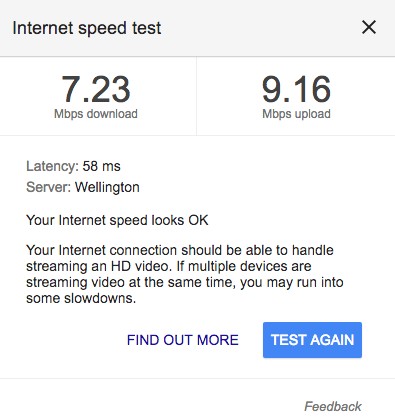
Task: Click the Internet speed test title
Action: pyautogui.click(x=87, y=28)
